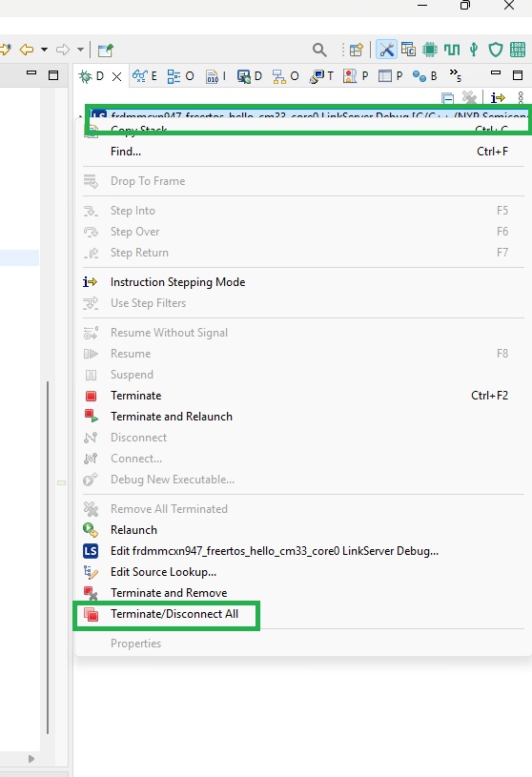This screenshot has width=532, height=777.
Task: Click the green chip perspective icon
Action: [430, 50]
